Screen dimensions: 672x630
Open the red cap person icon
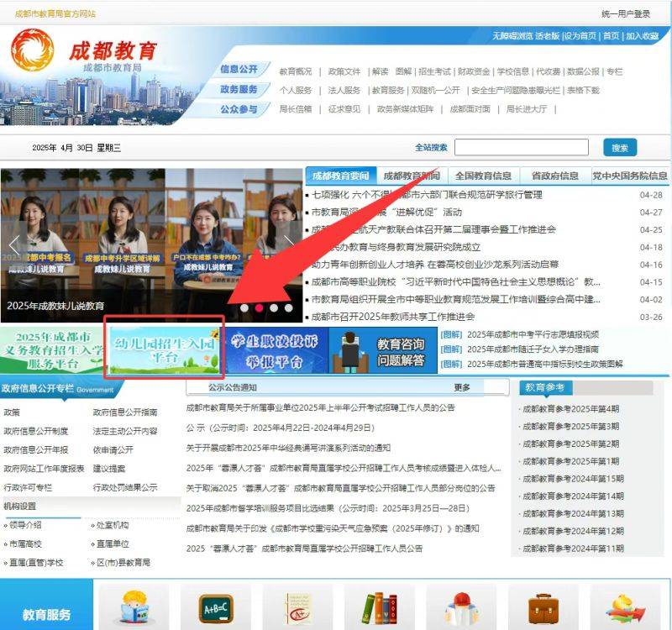461,608
